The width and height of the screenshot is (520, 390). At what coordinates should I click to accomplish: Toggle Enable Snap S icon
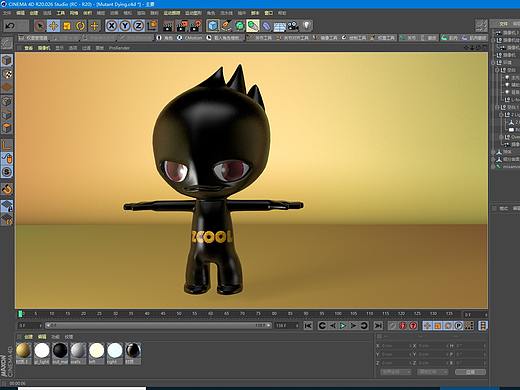[x=7, y=172]
